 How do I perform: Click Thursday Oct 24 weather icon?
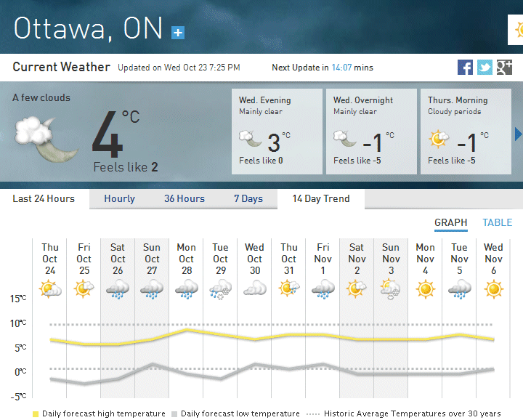coord(50,289)
